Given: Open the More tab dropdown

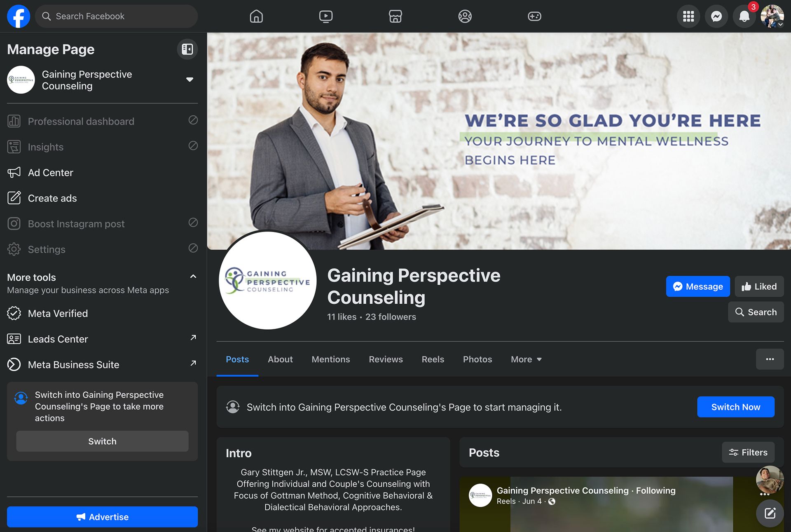Looking at the screenshot, I should [526, 359].
